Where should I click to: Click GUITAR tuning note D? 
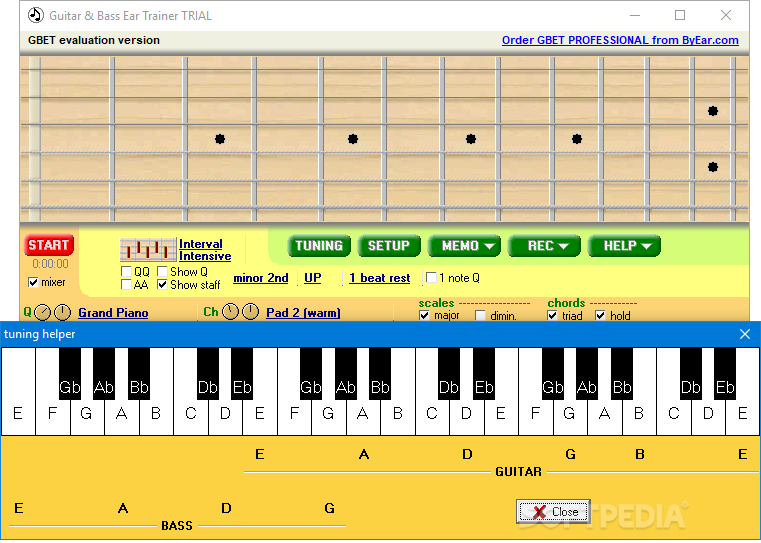coord(467,454)
